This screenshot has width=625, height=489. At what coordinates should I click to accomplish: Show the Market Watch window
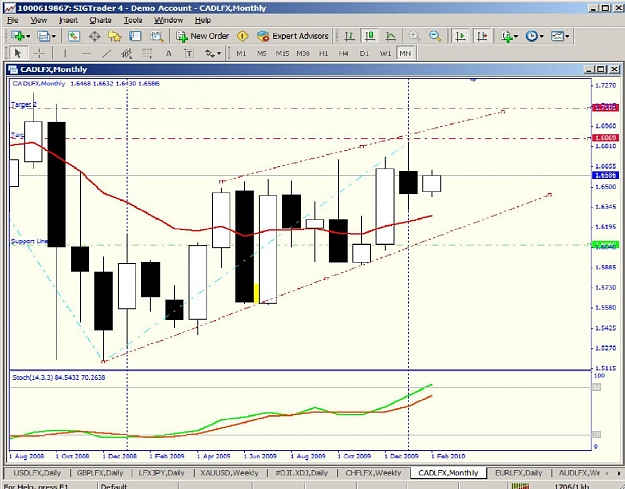(x=73, y=36)
